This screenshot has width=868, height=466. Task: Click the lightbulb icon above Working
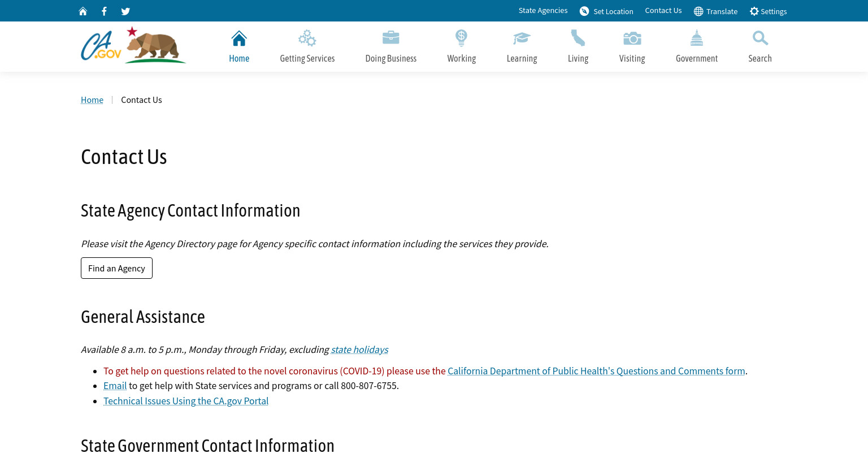[x=461, y=38]
